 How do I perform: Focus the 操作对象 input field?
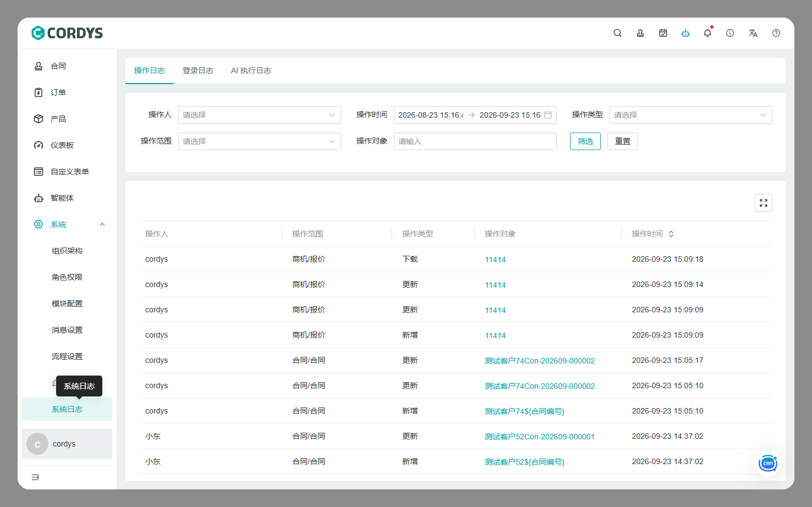(x=475, y=141)
